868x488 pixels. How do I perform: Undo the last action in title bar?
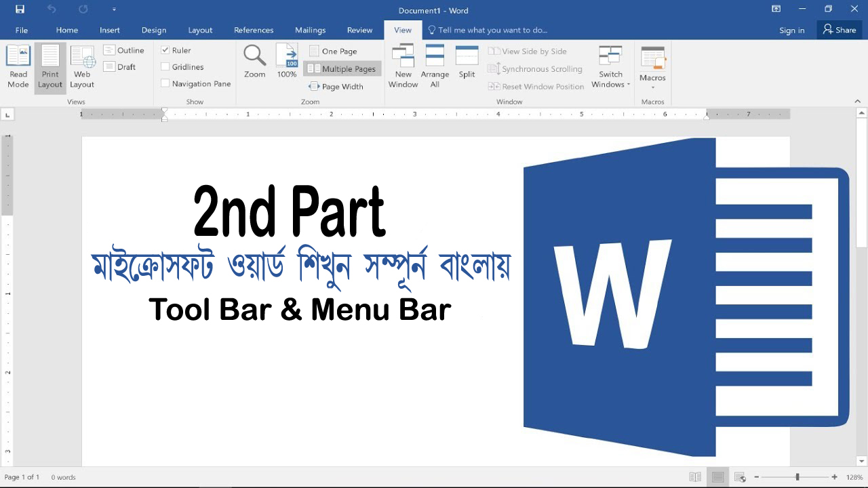pos(52,9)
